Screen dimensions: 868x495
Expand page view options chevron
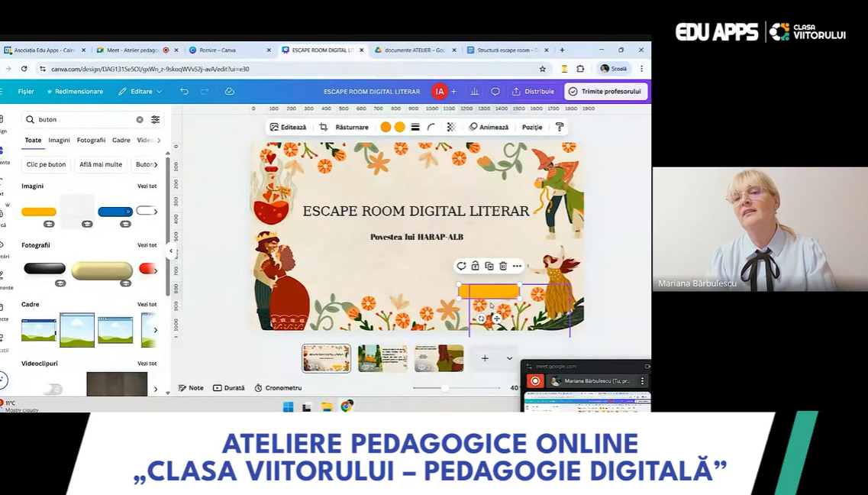[x=509, y=358]
